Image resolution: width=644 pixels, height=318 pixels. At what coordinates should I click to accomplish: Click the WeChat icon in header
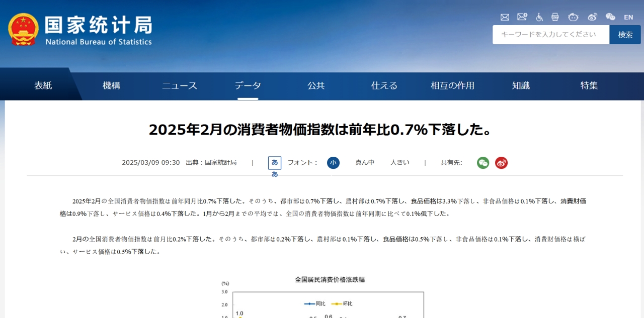coord(610,17)
